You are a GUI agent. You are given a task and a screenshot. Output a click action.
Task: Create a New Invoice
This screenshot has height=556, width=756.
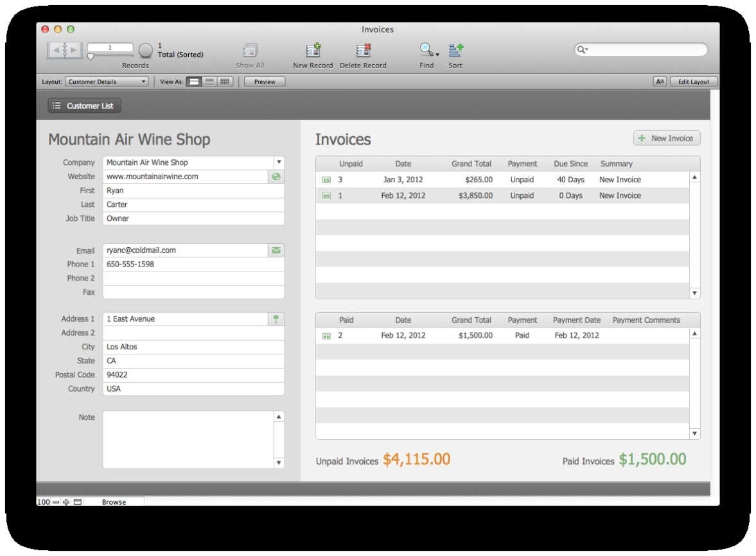tap(667, 138)
